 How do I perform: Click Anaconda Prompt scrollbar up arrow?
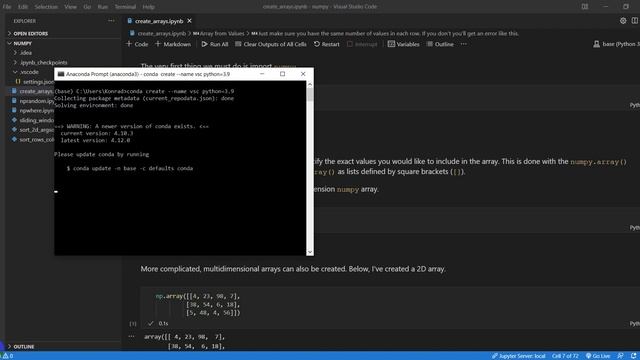click(310, 84)
